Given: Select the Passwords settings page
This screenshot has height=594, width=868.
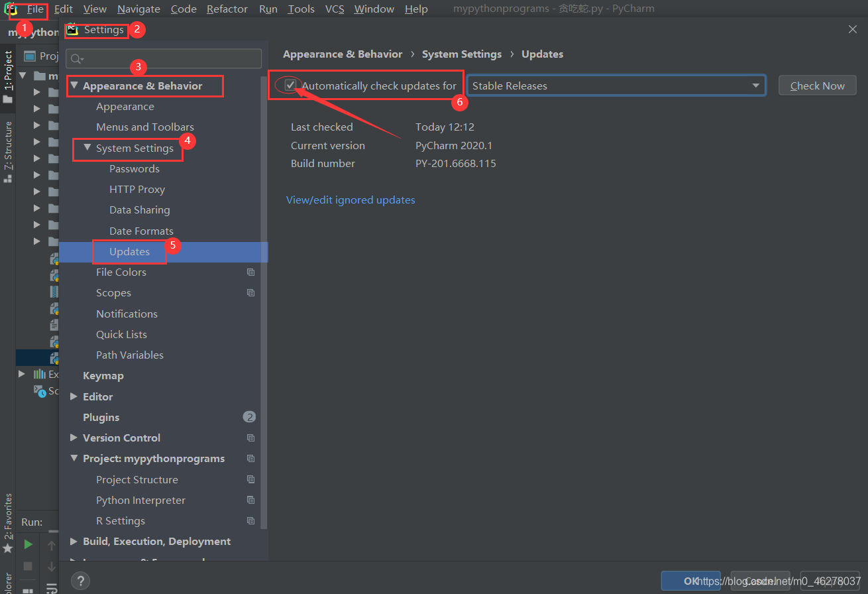Looking at the screenshot, I should pyautogui.click(x=135, y=168).
